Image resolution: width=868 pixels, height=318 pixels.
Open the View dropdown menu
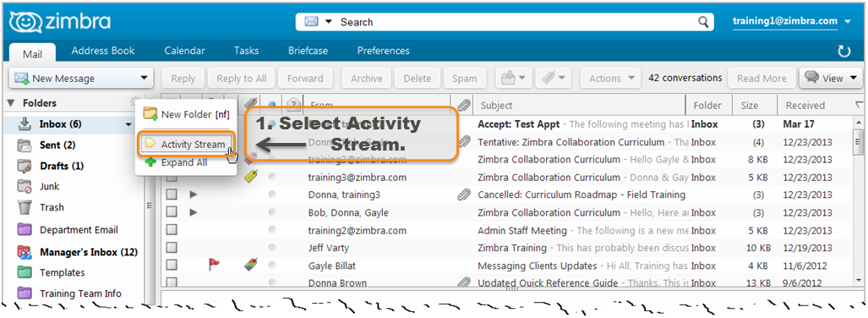[830, 78]
